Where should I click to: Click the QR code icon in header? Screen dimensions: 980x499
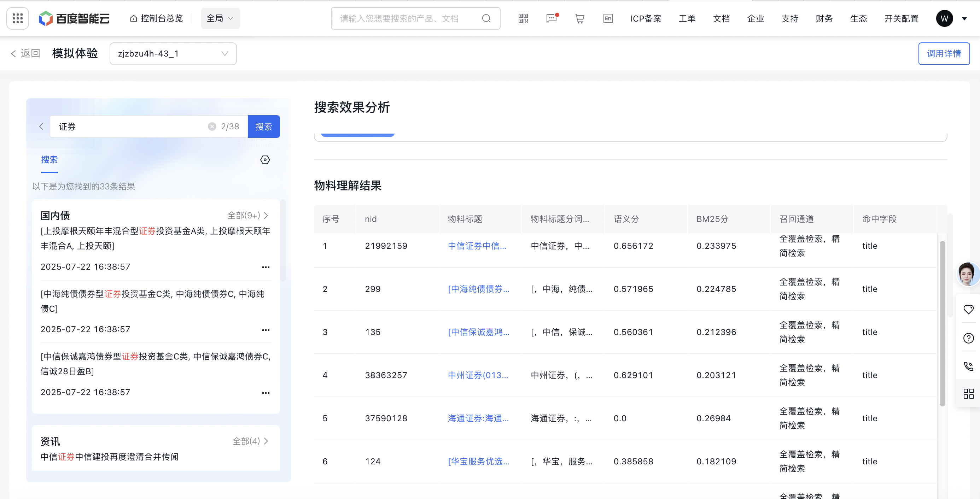click(523, 18)
